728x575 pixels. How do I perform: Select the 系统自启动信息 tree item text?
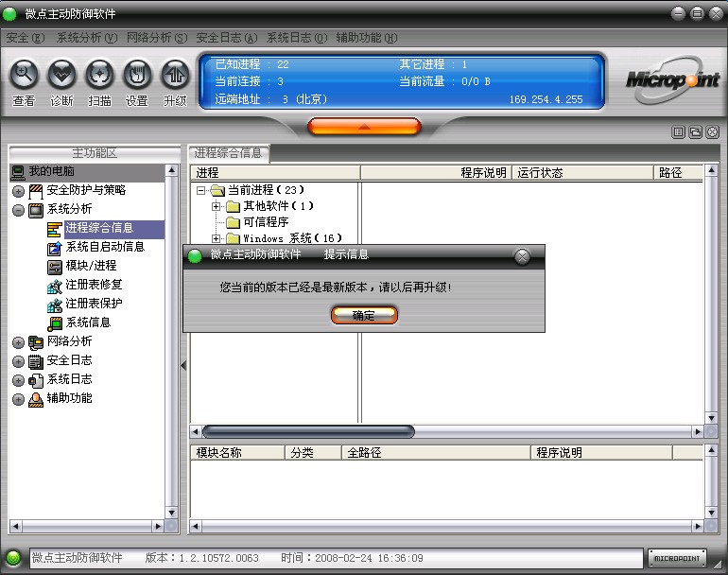tap(105, 247)
